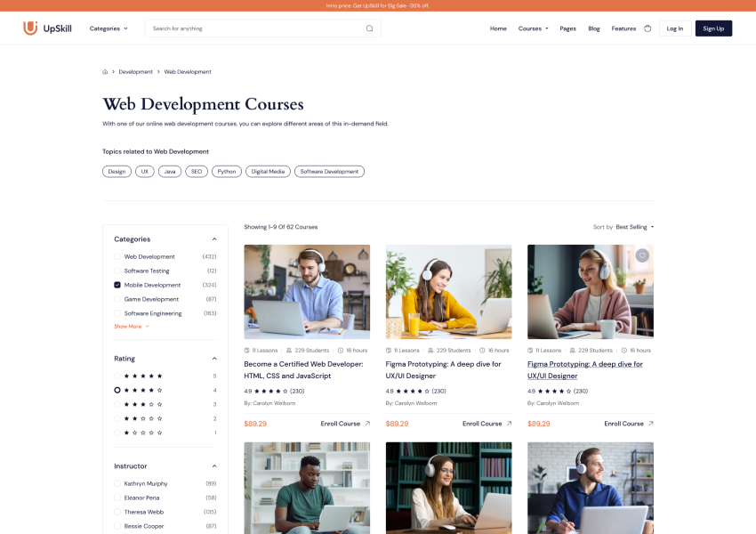Click the UpSkill logo icon
This screenshot has height=534, width=756.
point(30,28)
